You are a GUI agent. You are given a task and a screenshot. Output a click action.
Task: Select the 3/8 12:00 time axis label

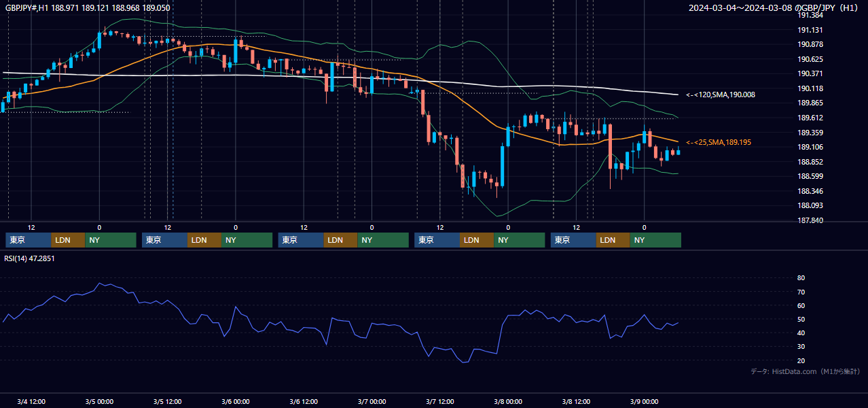576,401
